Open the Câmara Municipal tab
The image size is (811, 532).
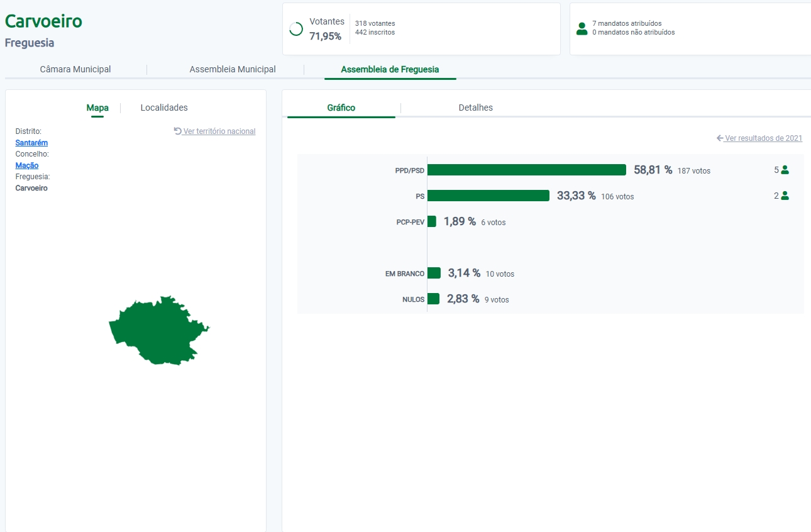click(x=75, y=69)
